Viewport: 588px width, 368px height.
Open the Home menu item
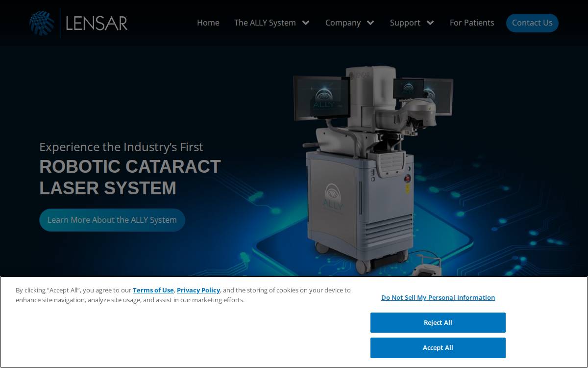(208, 23)
